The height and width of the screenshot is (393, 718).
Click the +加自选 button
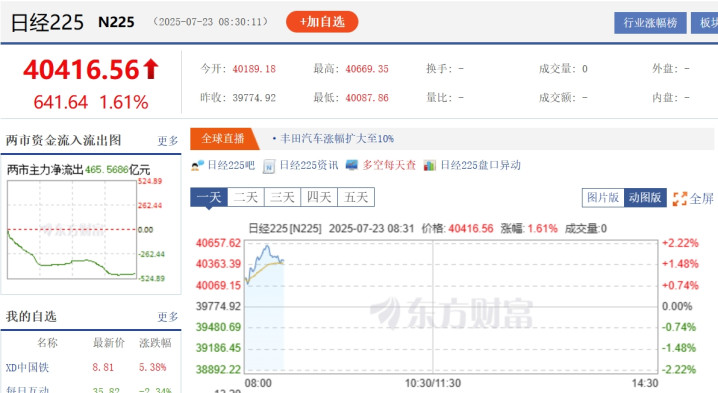pos(322,22)
